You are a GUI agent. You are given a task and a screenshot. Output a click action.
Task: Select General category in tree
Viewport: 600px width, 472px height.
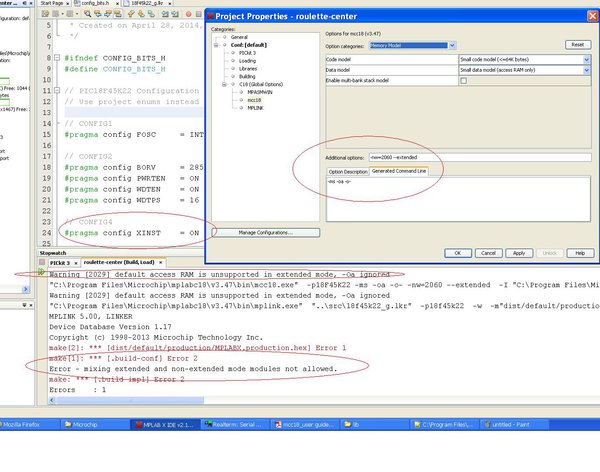(239, 37)
